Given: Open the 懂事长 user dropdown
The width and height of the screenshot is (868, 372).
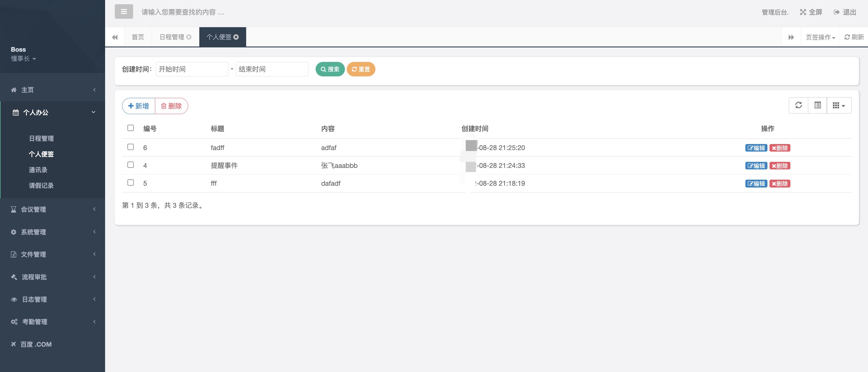Looking at the screenshot, I should [x=23, y=59].
